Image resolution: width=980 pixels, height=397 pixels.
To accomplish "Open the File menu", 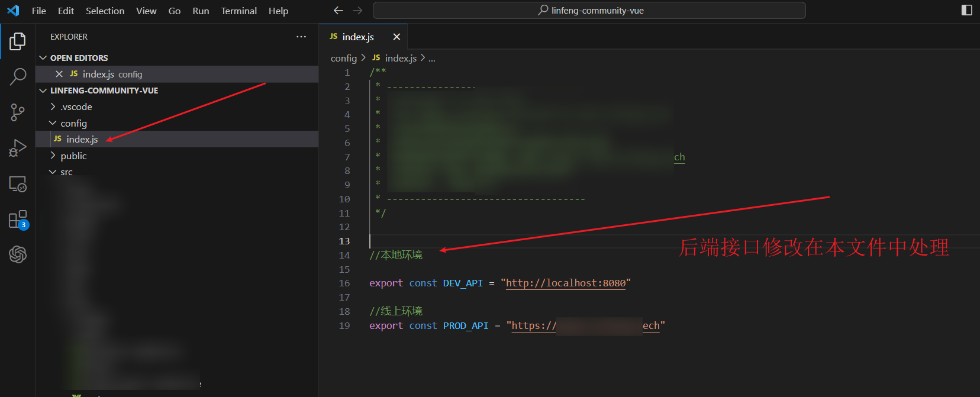I will click(x=39, y=11).
